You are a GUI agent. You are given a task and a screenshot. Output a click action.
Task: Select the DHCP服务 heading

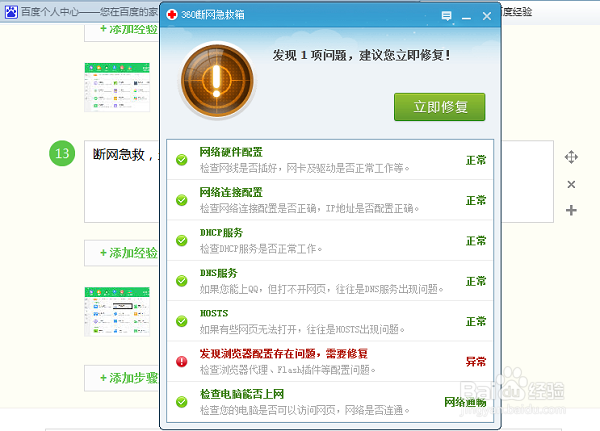221,233
